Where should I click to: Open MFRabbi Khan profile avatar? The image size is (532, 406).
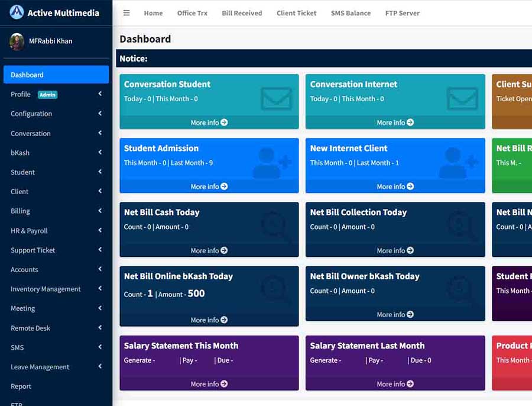pyautogui.click(x=17, y=41)
